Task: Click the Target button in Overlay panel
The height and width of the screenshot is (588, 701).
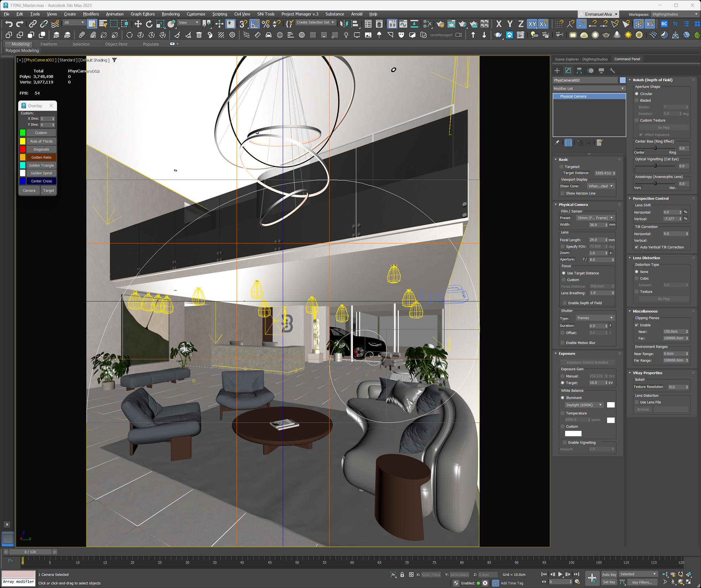Action: coord(49,191)
